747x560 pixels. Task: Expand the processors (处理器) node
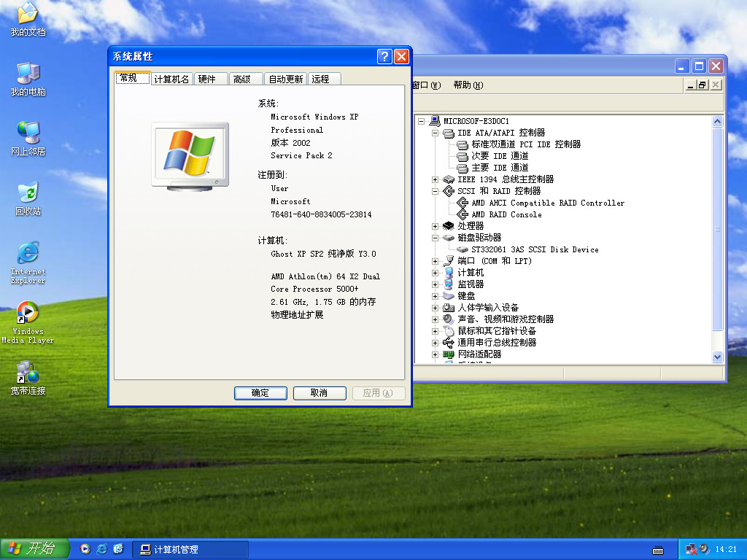[436, 226]
